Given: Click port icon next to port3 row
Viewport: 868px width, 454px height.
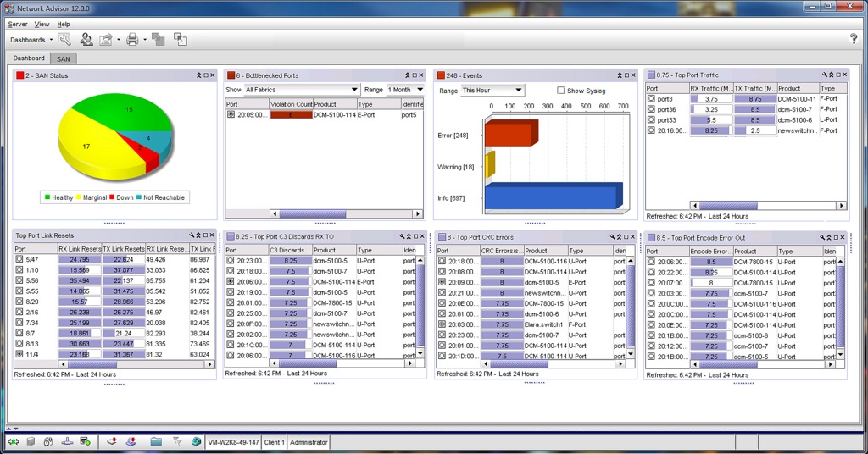Looking at the screenshot, I should (x=652, y=99).
